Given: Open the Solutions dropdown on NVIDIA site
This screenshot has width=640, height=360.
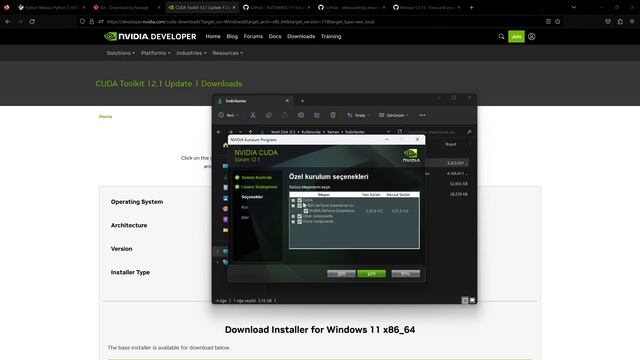Looking at the screenshot, I should (121, 53).
